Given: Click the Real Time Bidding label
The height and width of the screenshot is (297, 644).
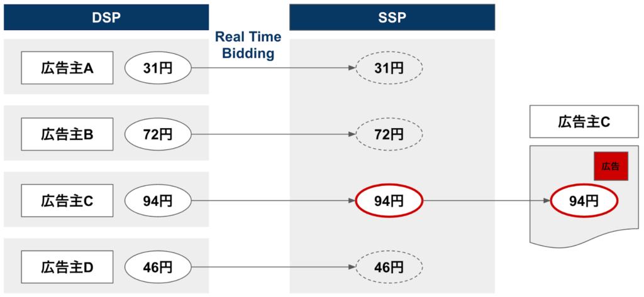Looking at the screenshot, I should 248,45.
